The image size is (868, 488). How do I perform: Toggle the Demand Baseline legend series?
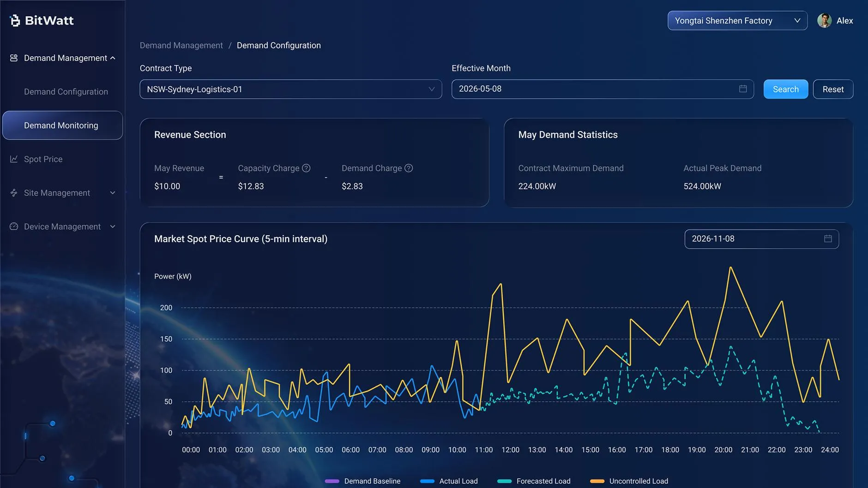[362, 481]
